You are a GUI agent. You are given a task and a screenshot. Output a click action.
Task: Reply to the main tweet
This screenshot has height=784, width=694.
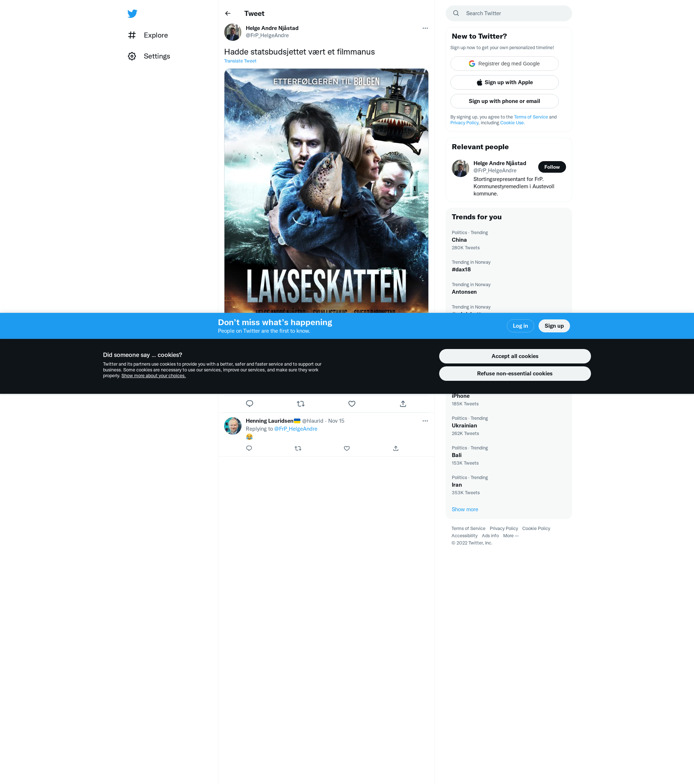pos(249,404)
